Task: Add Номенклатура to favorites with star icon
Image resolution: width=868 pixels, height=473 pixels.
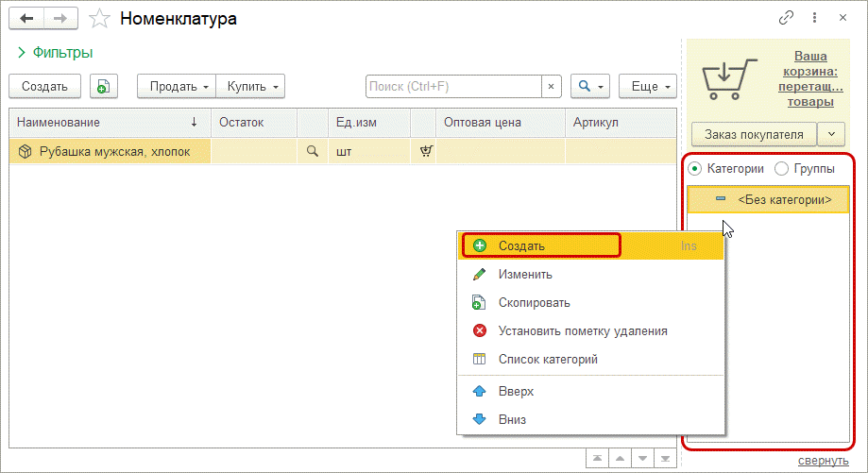Action: (x=98, y=18)
